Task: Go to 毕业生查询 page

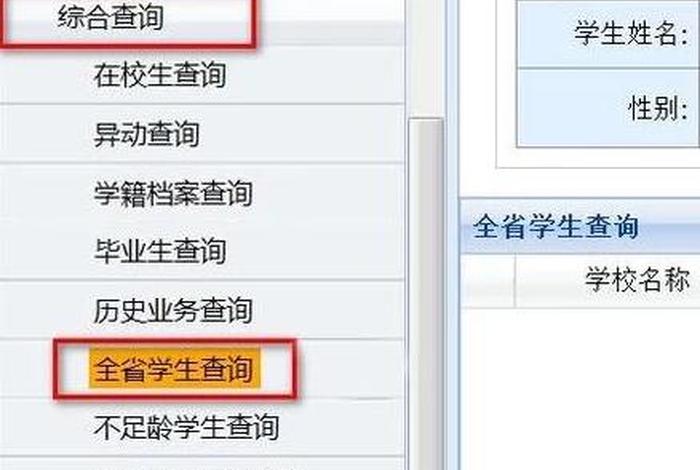Action: 160,251
